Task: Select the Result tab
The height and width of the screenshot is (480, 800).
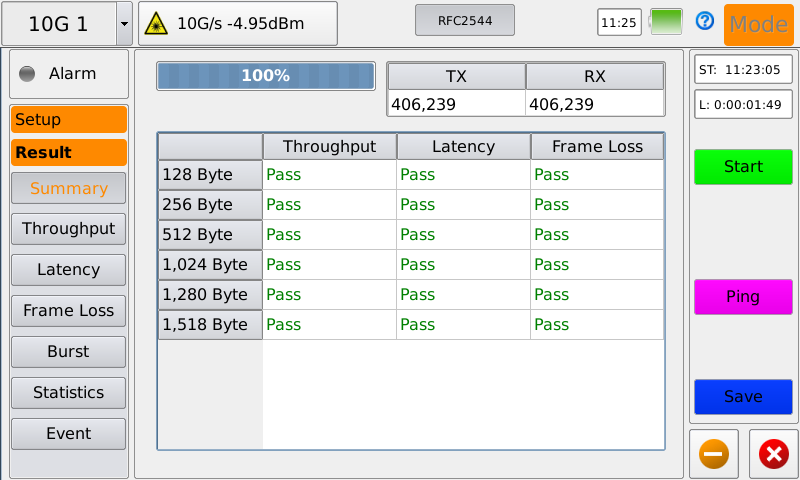Action: (x=68, y=152)
